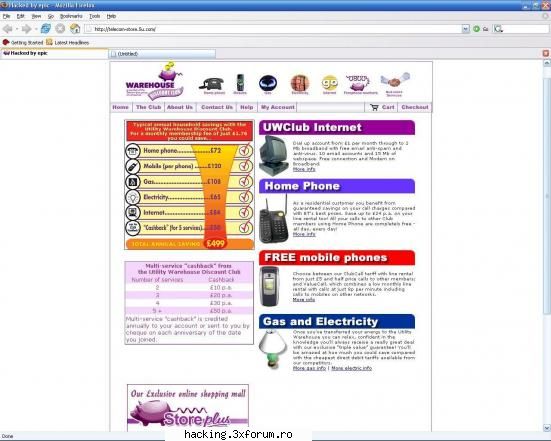Image resolution: width=551 pixels, height=441 pixels.
Task: Open the site Help navigation link
Action: [x=247, y=107]
